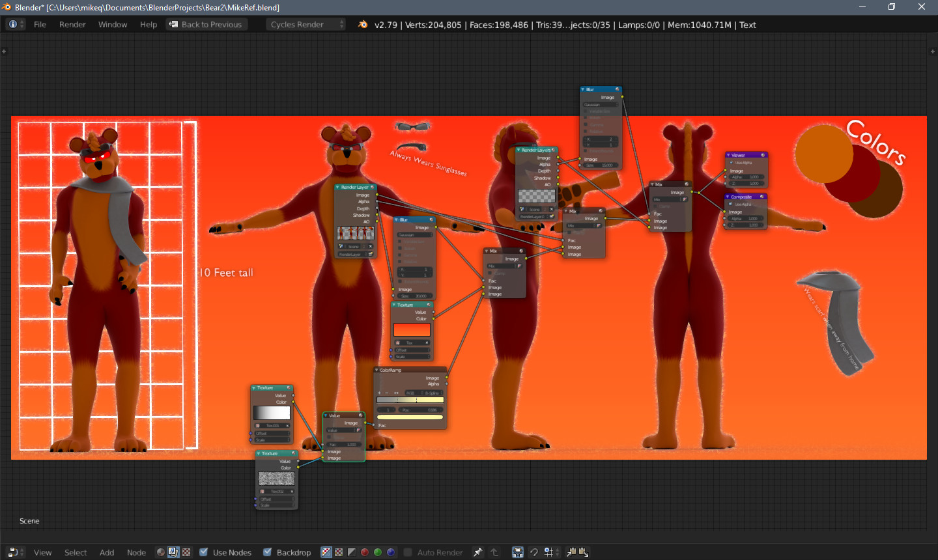938x560 pixels.
Task: Collapse the Viewer node triangle
Action: pyautogui.click(x=728, y=155)
